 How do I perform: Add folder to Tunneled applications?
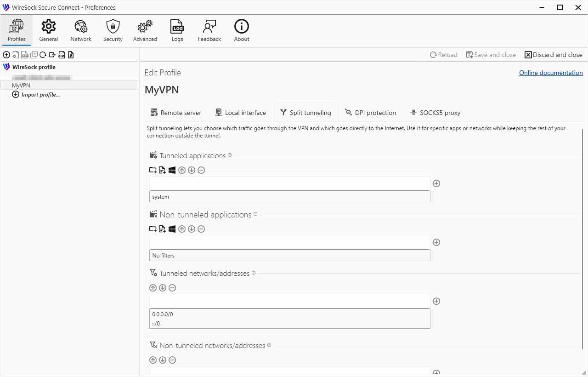(x=153, y=170)
